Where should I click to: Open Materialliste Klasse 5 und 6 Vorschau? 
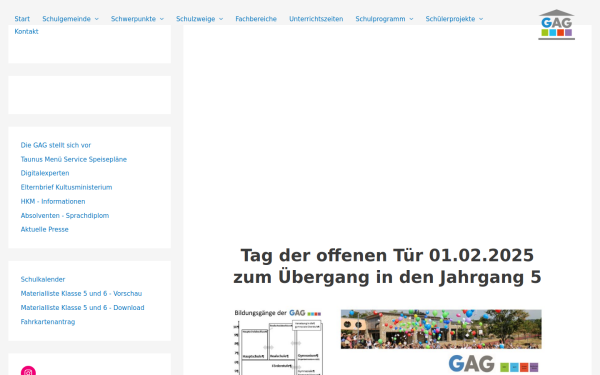pos(81,293)
